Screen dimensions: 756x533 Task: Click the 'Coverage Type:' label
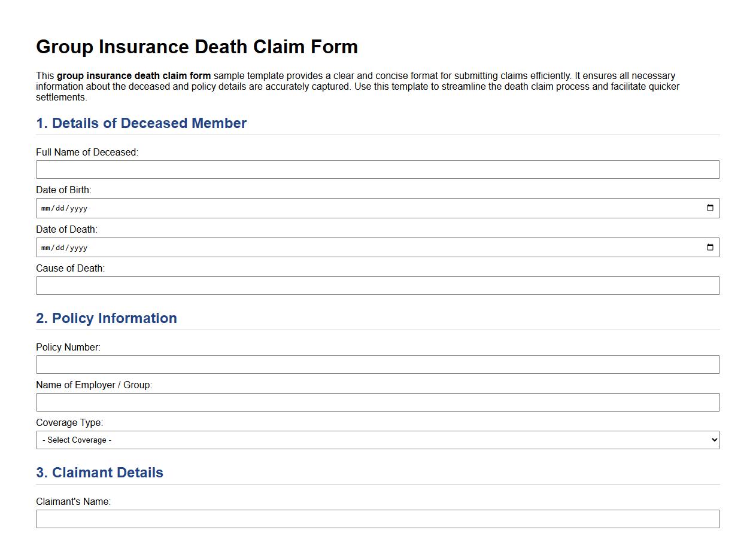click(x=70, y=422)
